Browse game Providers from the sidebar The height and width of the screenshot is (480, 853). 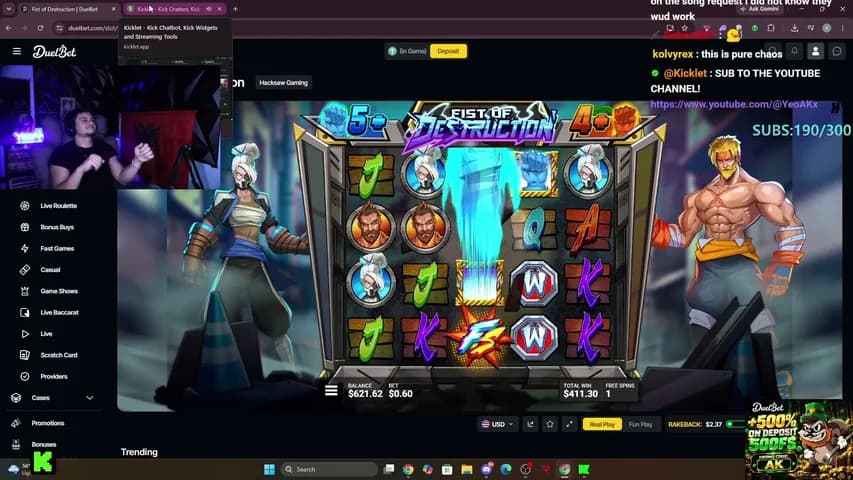53,376
